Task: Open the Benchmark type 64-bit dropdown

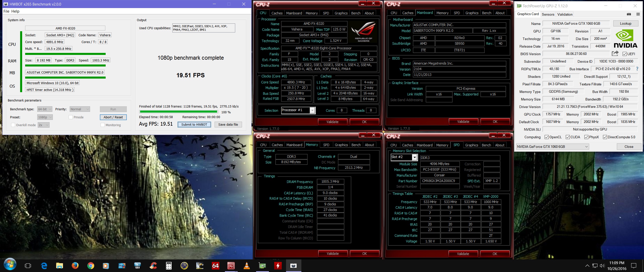Action: click(x=45, y=109)
